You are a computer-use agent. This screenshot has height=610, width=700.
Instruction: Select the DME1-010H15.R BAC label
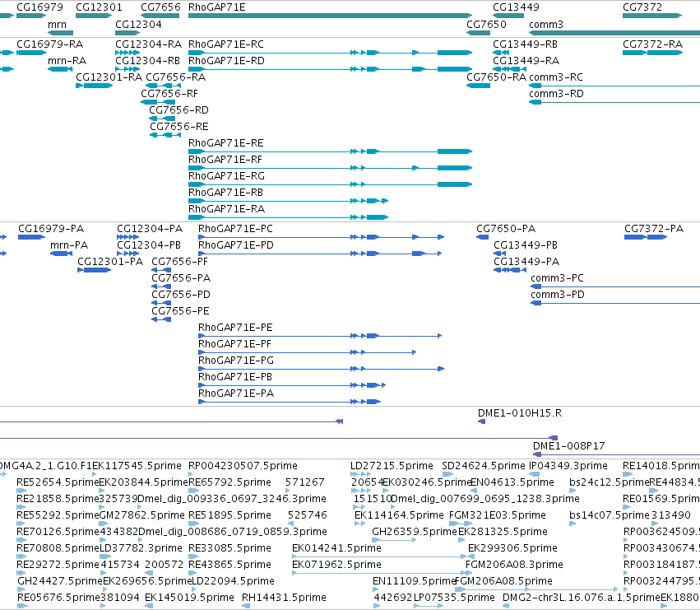520,413
